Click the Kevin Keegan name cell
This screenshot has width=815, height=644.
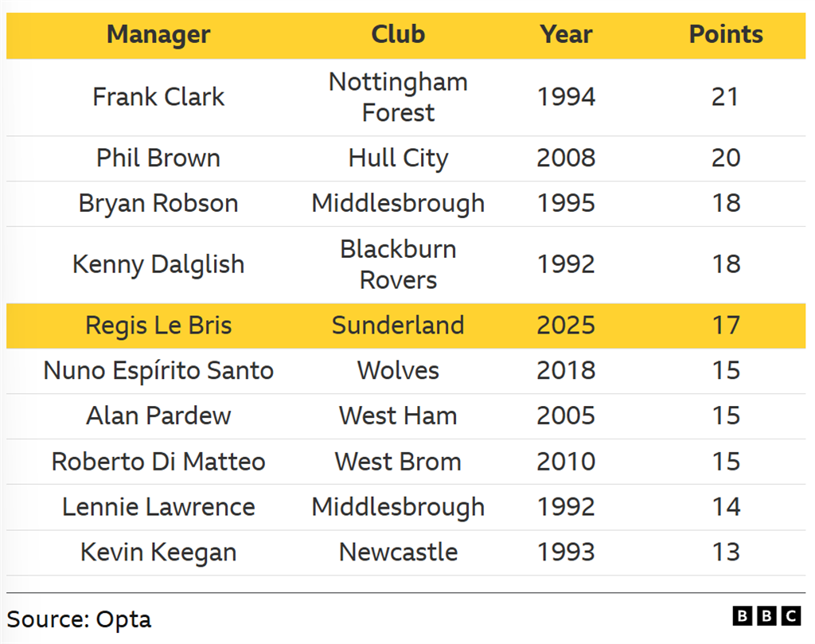coord(158,552)
